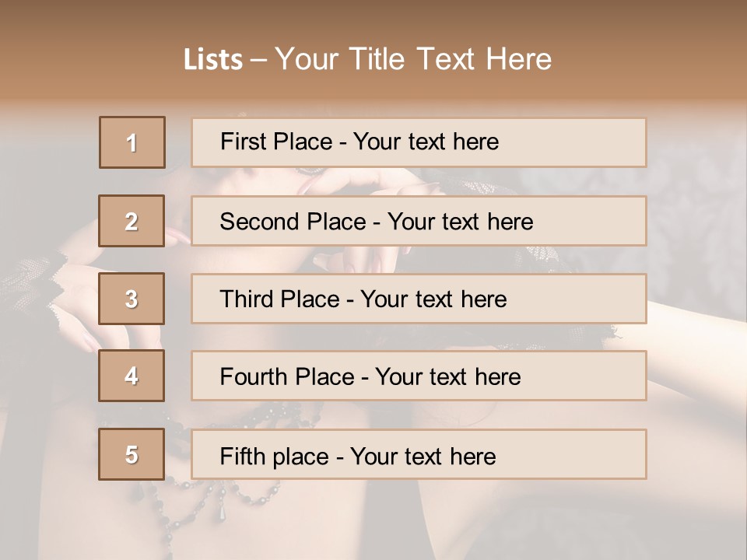Select the number 1 box
This screenshot has height=560, width=747.
click(x=132, y=142)
